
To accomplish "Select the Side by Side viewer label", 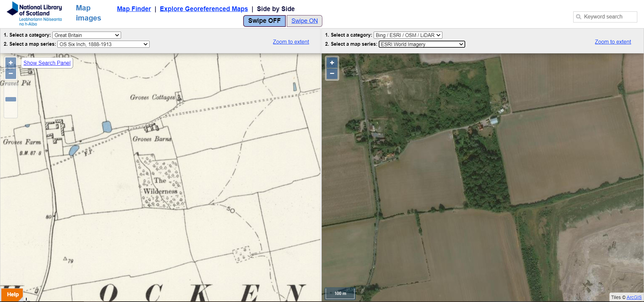I will (x=276, y=9).
